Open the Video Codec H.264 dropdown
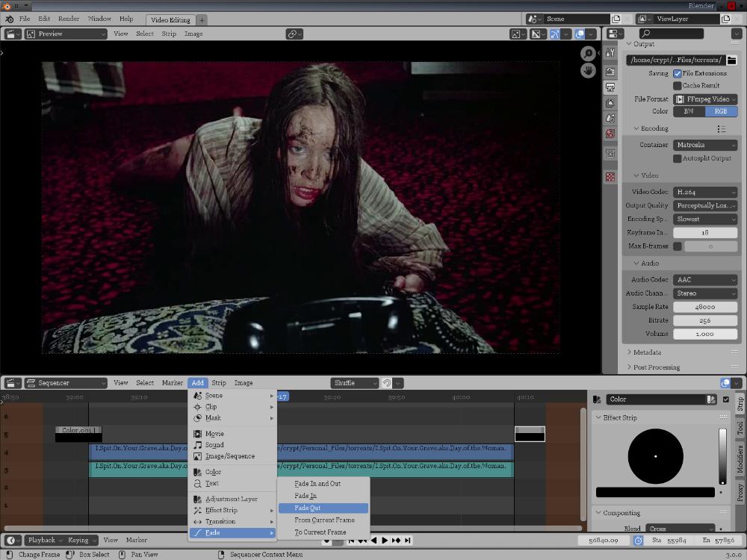Image resolution: width=747 pixels, height=560 pixels. pos(706,192)
